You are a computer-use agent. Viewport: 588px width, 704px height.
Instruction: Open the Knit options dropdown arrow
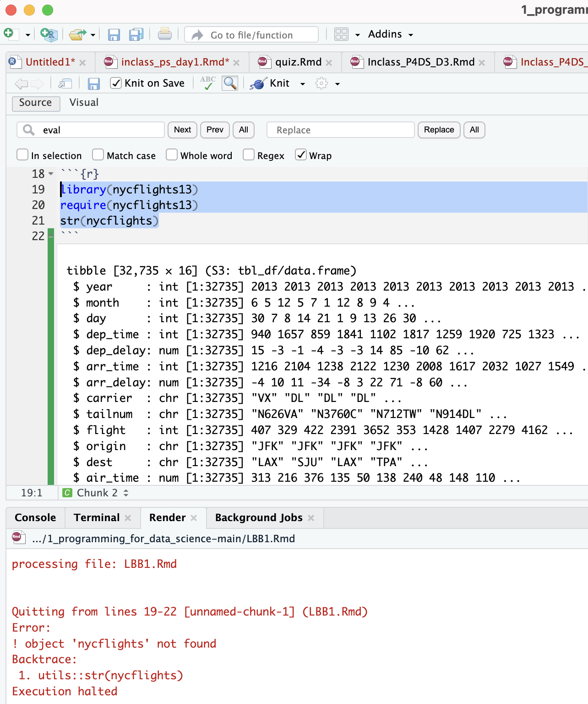coord(303,83)
